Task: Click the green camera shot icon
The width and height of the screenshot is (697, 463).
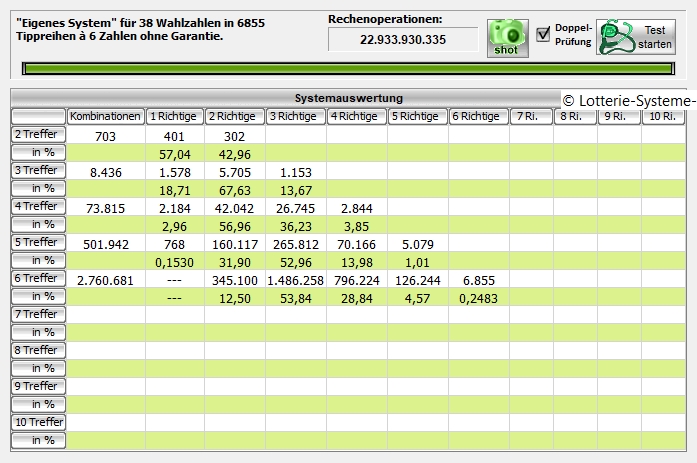Action: [508, 38]
